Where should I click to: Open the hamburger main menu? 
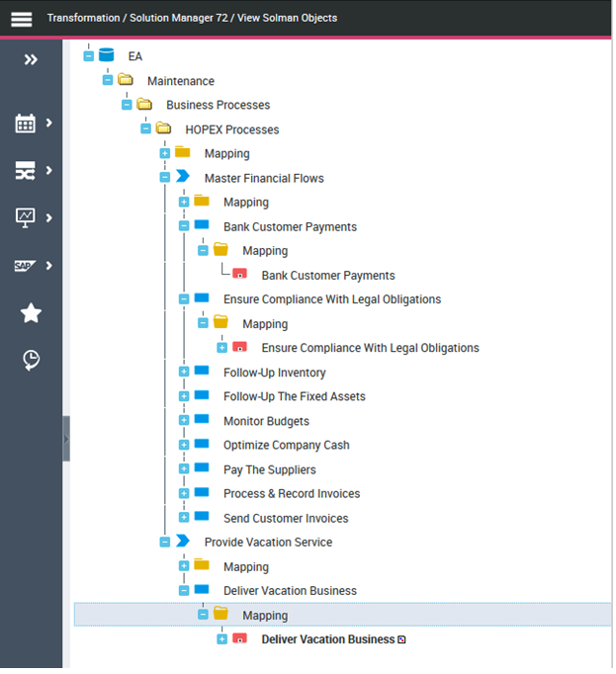point(21,19)
